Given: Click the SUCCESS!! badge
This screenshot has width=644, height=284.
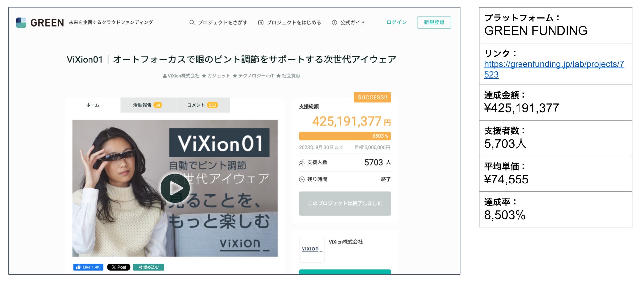Looking at the screenshot, I should click(372, 97).
